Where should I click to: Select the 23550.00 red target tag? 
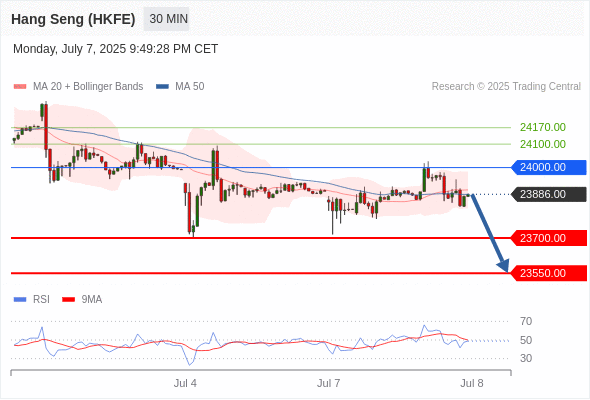[x=549, y=273]
